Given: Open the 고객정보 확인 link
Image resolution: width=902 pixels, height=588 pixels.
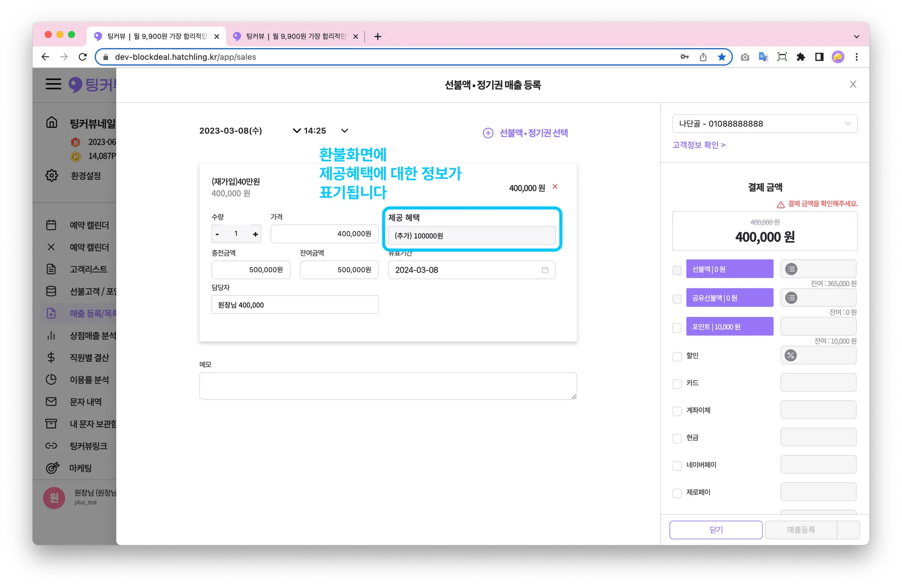Looking at the screenshot, I should [x=699, y=145].
